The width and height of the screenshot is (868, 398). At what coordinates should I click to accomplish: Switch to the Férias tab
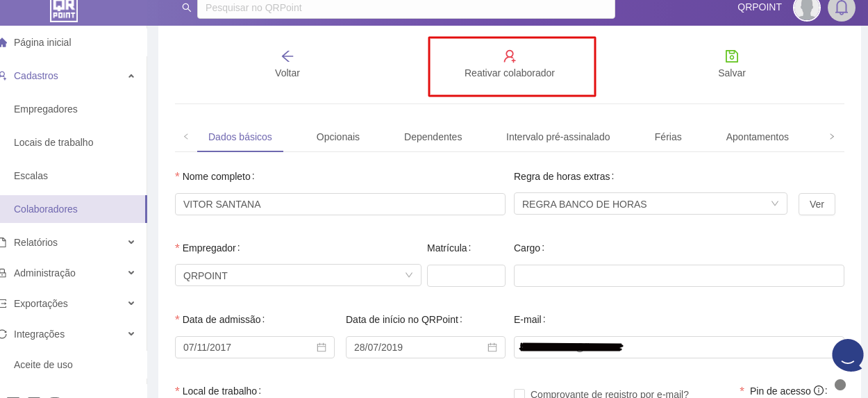point(668,137)
